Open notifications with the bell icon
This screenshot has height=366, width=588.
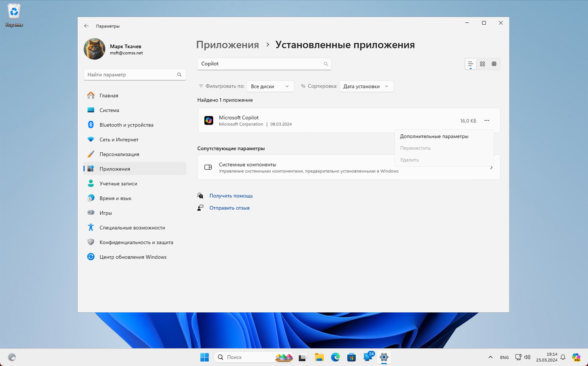[x=563, y=357]
